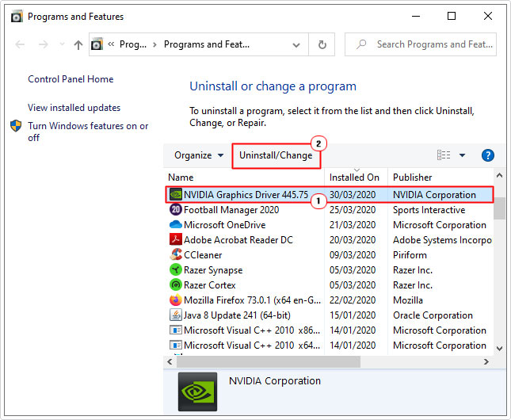Open View installed updates link
The width and height of the screenshot is (511, 420).
[74, 108]
